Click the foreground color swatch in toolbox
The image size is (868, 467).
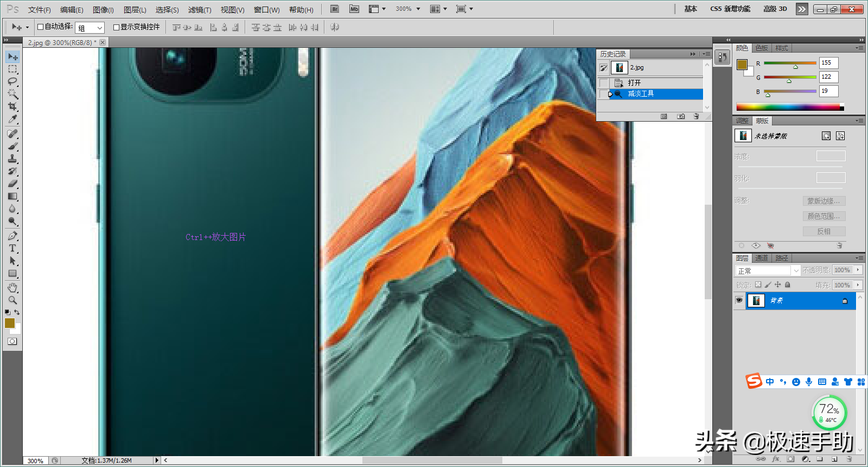[x=10, y=323]
